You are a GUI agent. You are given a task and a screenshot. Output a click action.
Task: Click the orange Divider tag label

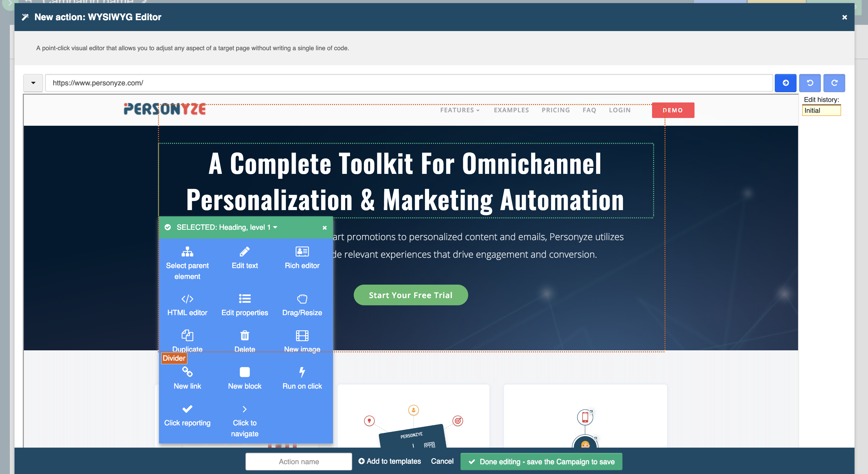pos(174,358)
